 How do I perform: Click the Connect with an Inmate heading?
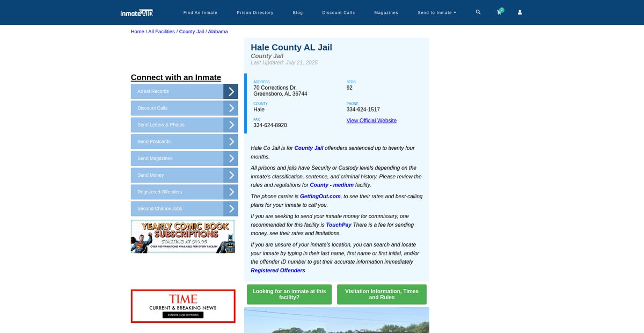(x=176, y=77)
